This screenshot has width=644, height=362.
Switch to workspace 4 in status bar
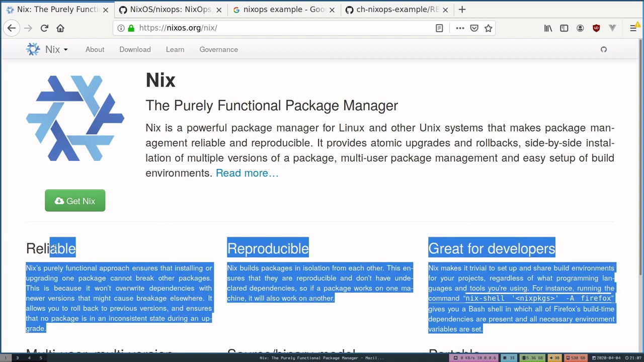point(29,358)
